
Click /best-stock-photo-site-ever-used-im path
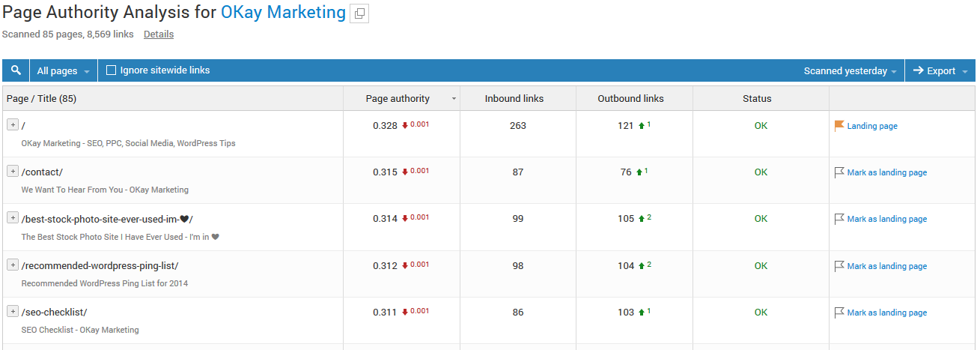(107, 219)
